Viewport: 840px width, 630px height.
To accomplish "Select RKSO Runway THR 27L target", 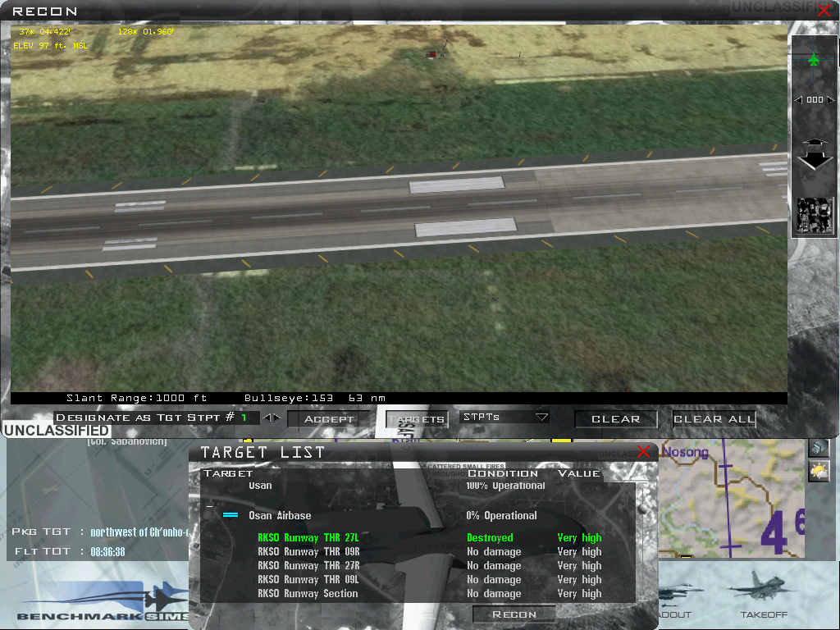I will click(308, 537).
